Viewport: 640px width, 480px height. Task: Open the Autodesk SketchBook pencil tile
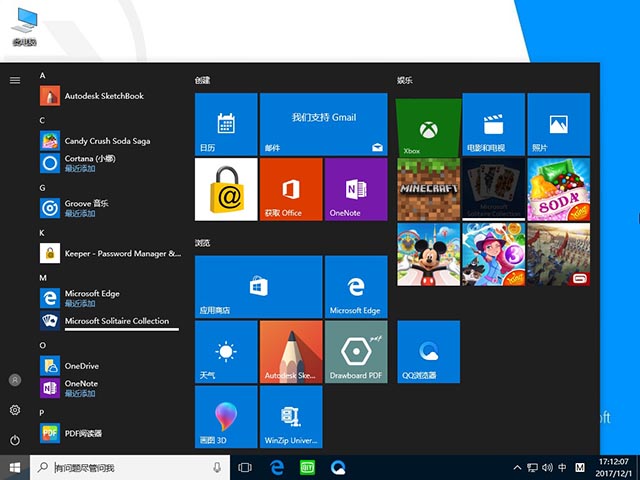pos(291,352)
